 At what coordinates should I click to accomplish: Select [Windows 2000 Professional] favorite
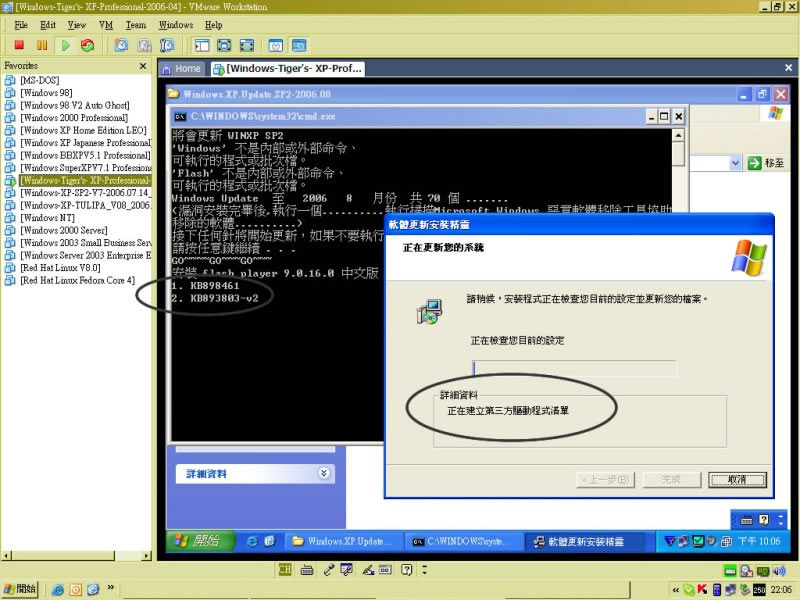click(66, 118)
